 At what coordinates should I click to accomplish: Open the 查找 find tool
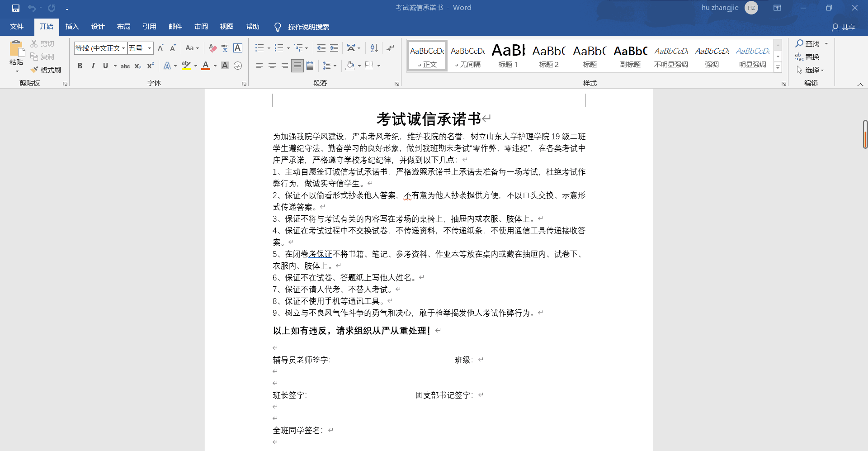click(x=808, y=43)
